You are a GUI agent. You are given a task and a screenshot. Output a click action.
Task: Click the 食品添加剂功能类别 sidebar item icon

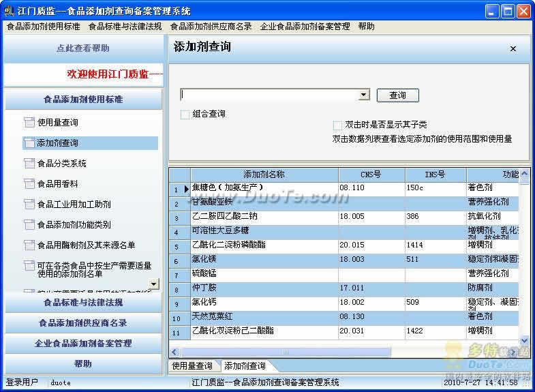tap(29, 225)
